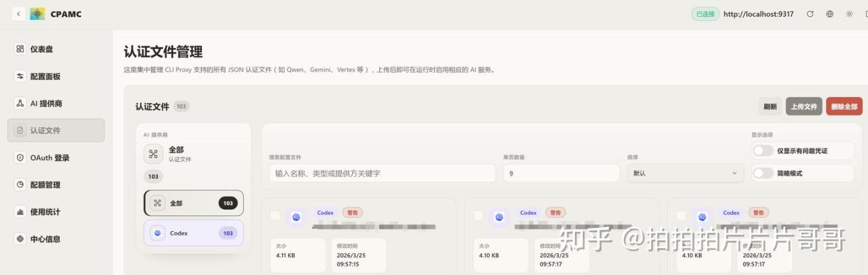
Task: Filter by Codex provider with 103 files
Action: (193, 233)
